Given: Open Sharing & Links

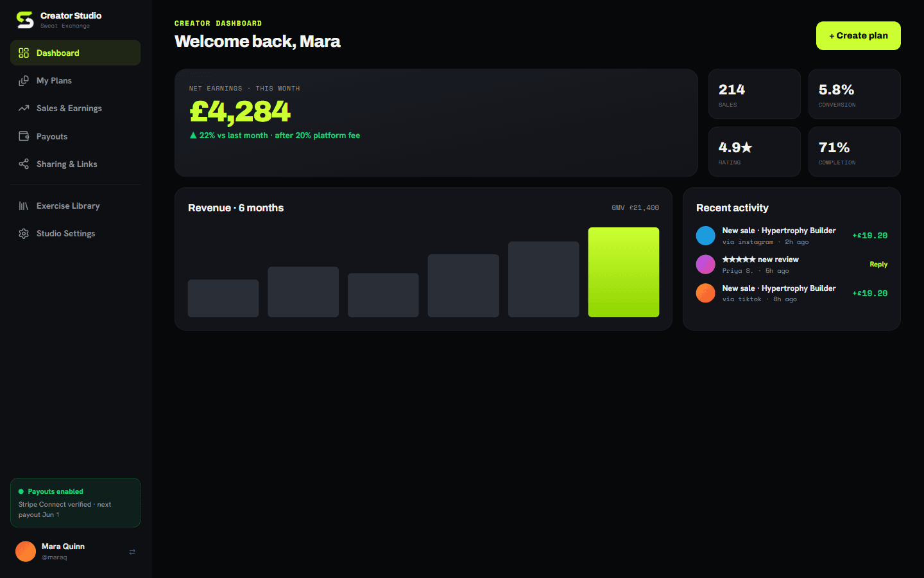Looking at the screenshot, I should 76,164.
